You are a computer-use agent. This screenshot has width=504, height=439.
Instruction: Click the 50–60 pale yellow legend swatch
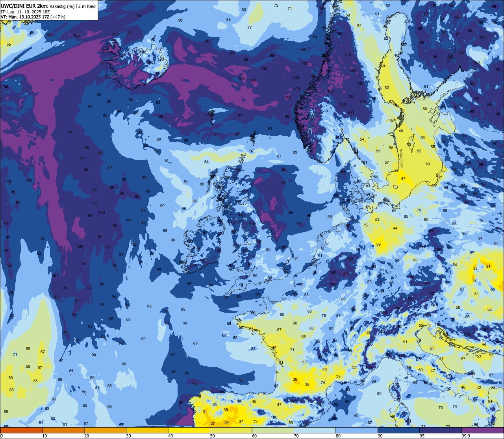(231, 430)
